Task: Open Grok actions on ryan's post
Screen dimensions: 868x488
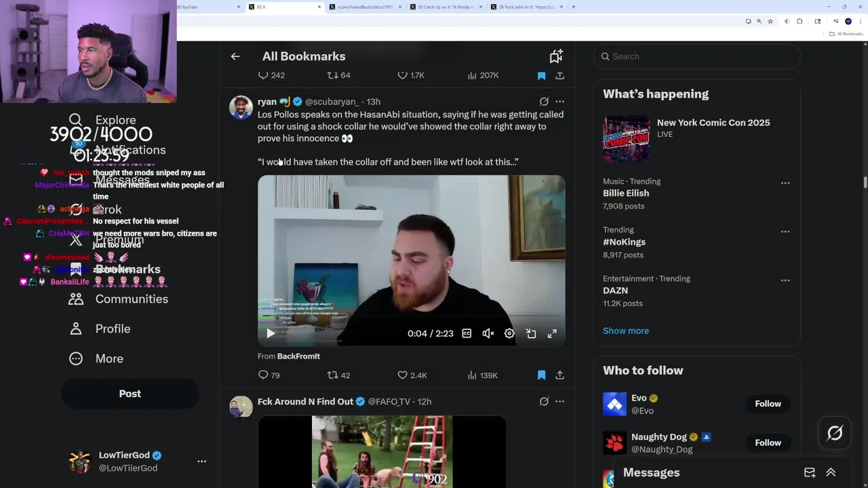Action: (x=544, y=102)
